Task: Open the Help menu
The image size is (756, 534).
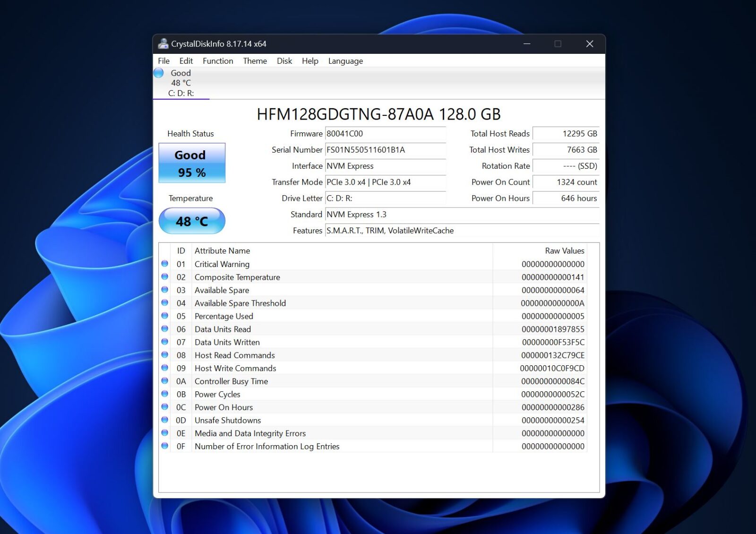Action: coord(310,61)
